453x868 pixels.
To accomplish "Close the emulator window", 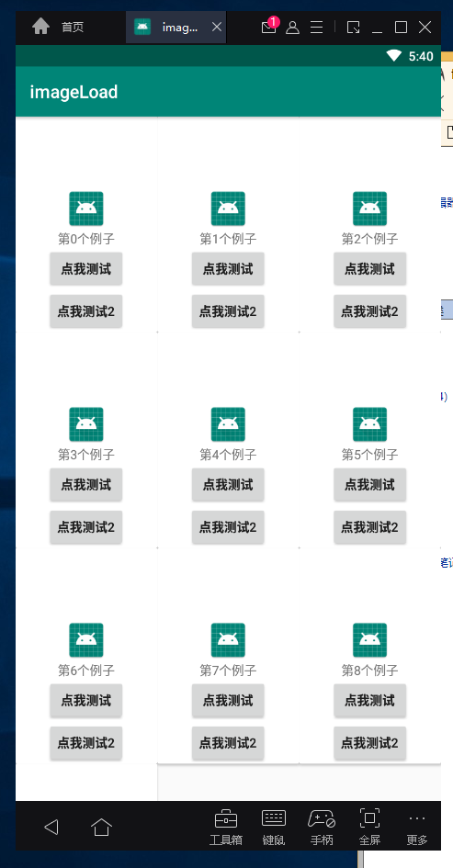I will 425,28.
